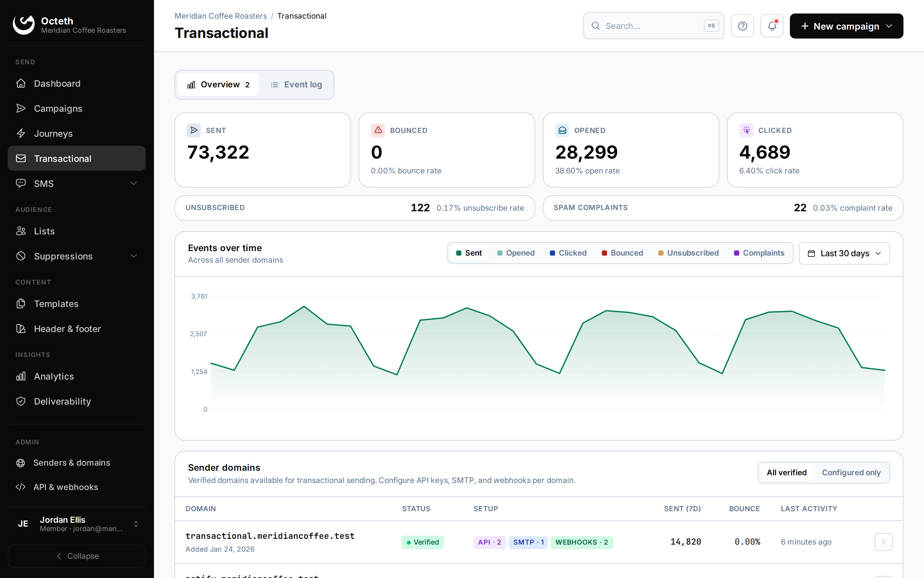Click the Opened envelope icon
924x578 pixels.
[562, 130]
